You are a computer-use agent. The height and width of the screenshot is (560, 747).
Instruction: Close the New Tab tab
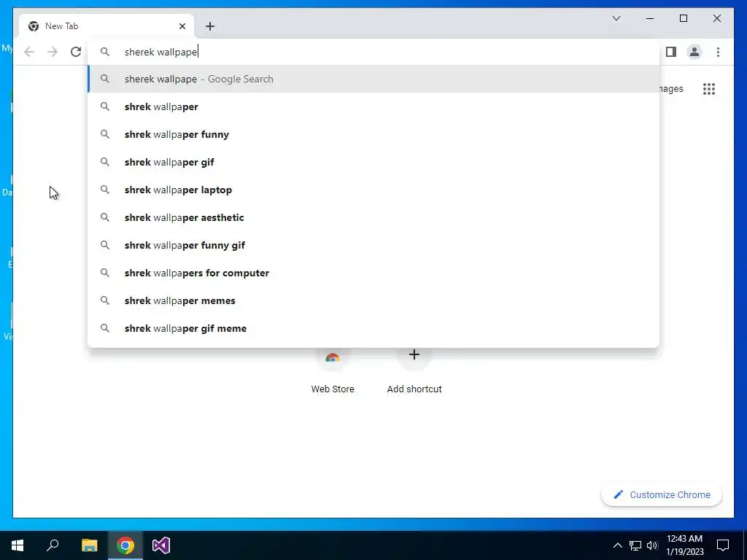(x=182, y=26)
